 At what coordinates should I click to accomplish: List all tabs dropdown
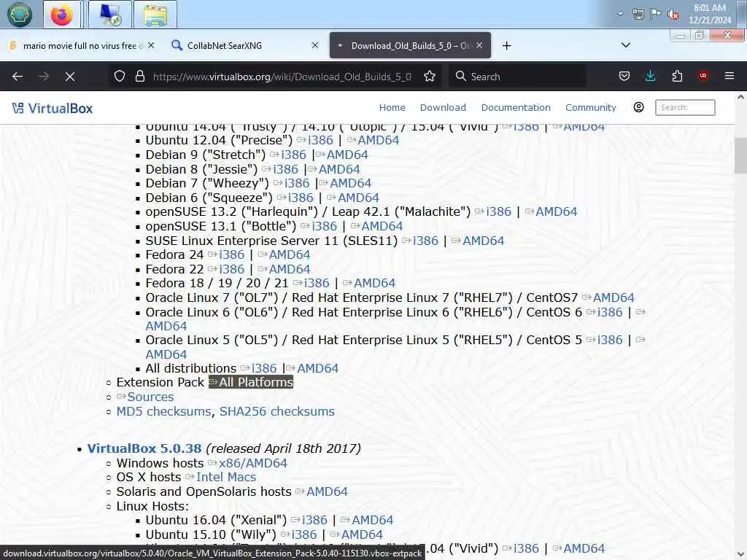pyautogui.click(x=626, y=45)
